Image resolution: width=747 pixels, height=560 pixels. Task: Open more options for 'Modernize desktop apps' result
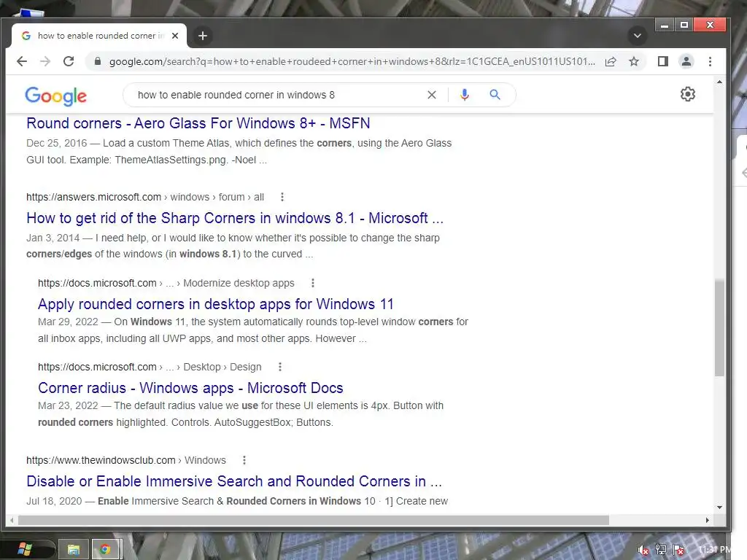[312, 283]
